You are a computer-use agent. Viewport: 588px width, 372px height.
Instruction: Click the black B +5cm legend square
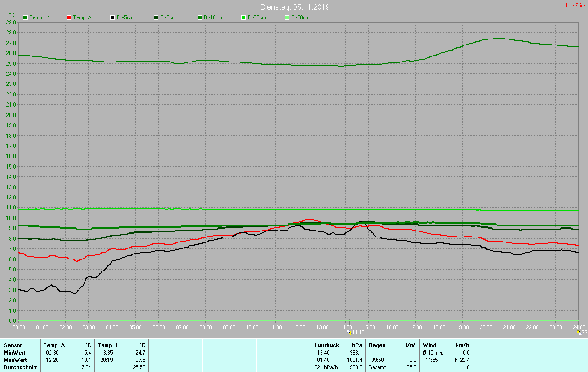[113, 17]
